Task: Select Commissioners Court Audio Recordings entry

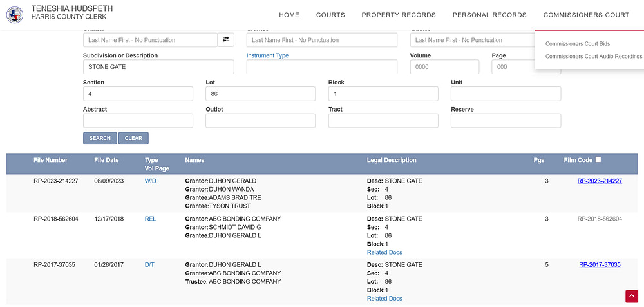Action: click(594, 56)
